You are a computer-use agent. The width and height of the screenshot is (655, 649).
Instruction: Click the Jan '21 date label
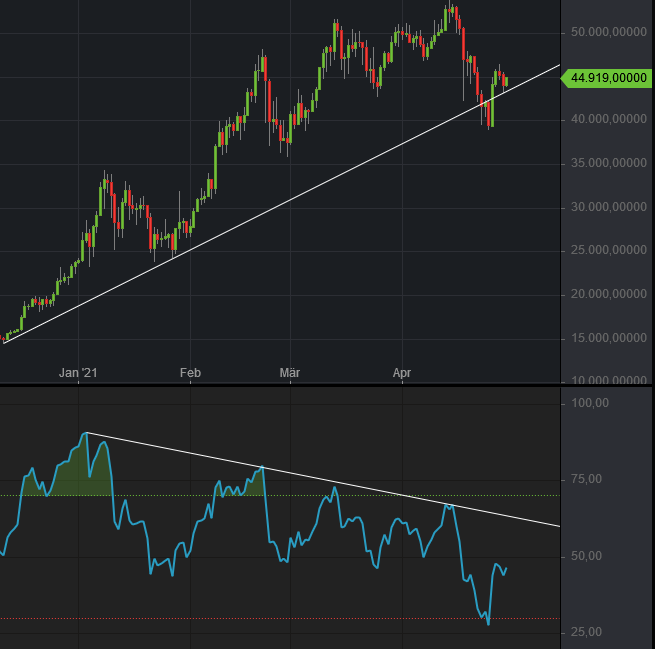click(x=78, y=373)
